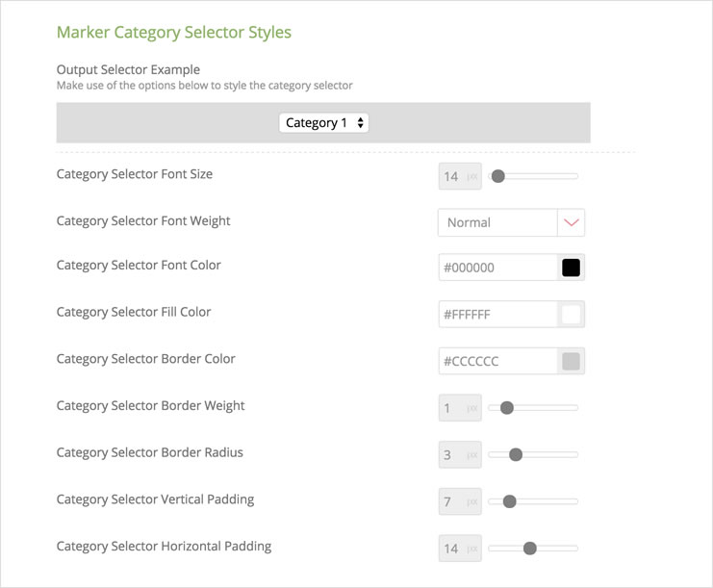Click the Fill Color hex field #FFFFFF
Screen dimensions: 713x588
pyautogui.click(x=497, y=314)
